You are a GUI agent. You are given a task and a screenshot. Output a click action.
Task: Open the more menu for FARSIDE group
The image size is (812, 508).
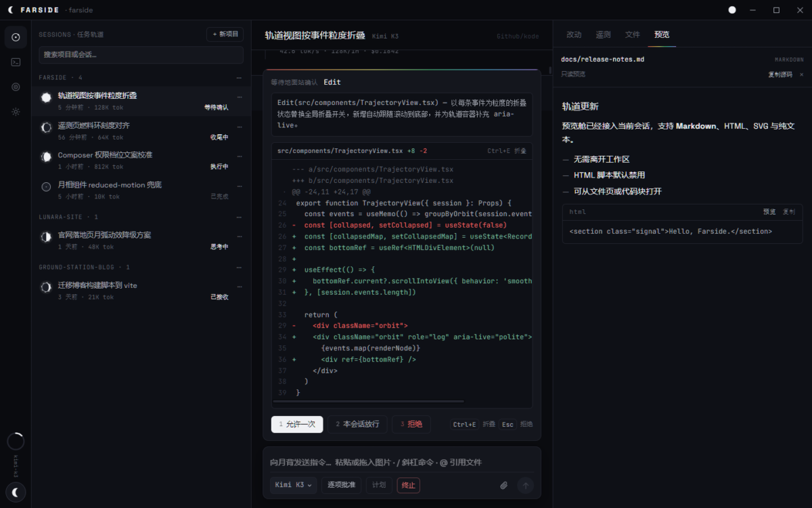(239, 78)
